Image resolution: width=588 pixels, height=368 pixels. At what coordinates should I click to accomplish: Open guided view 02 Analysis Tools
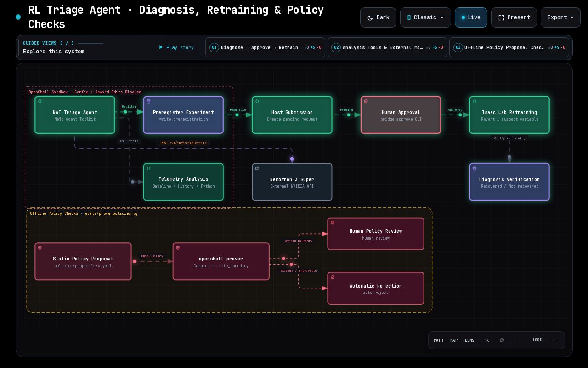point(387,47)
